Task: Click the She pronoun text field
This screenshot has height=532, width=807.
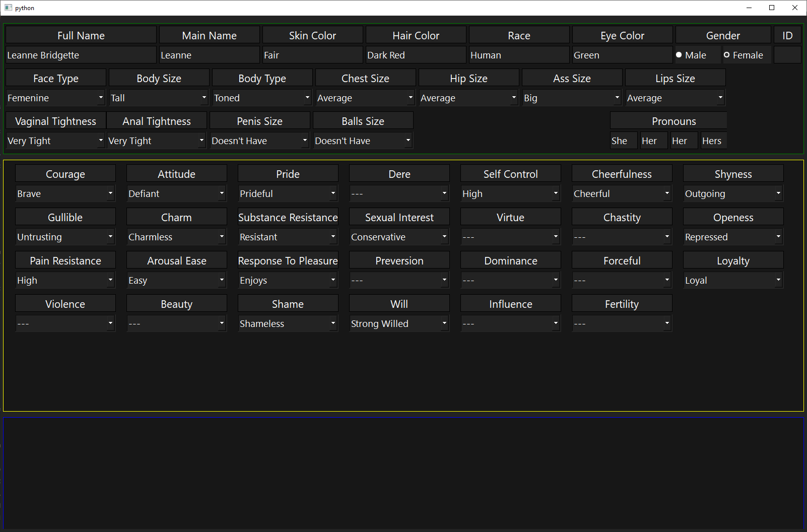Action: [x=623, y=141]
